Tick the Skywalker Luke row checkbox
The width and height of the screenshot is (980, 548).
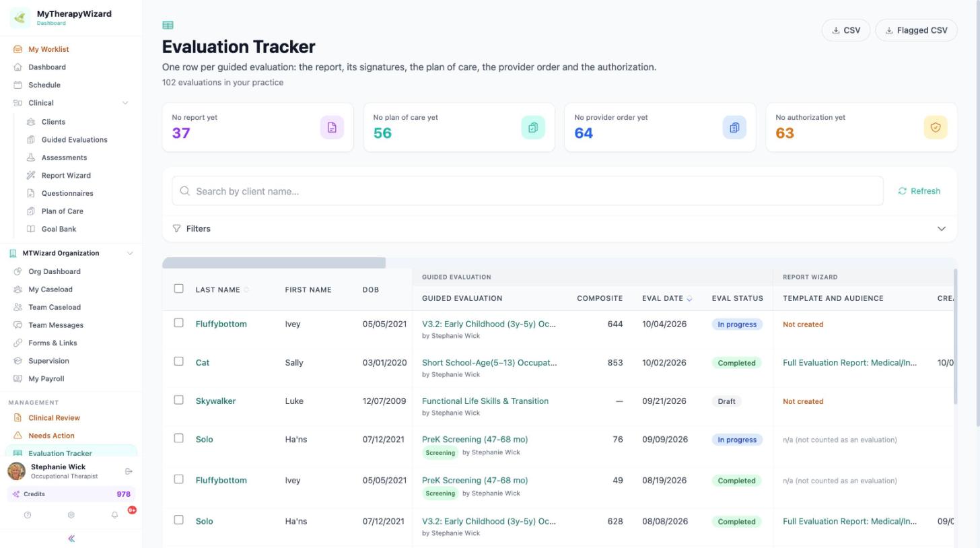[x=178, y=399]
